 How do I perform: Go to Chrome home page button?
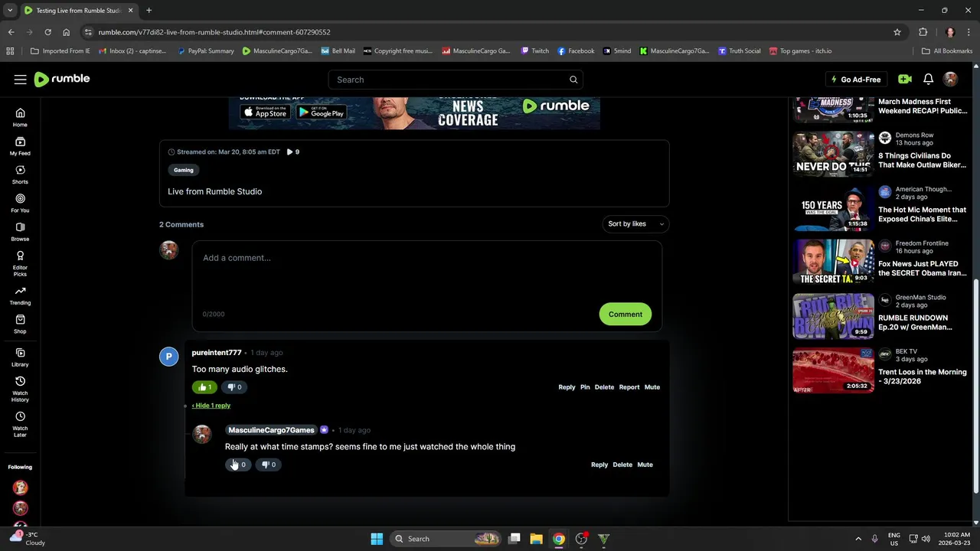[x=67, y=32]
